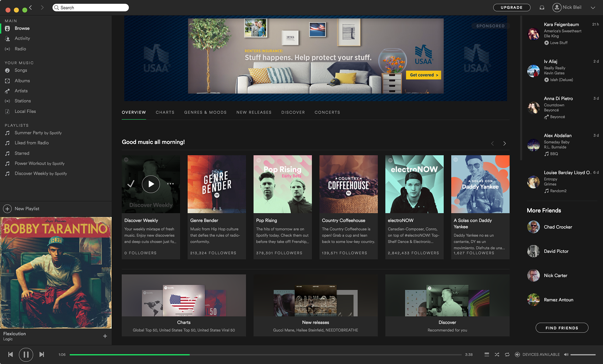Open Albums in Your Music
Screen dimensions: 603x364
coord(22,81)
